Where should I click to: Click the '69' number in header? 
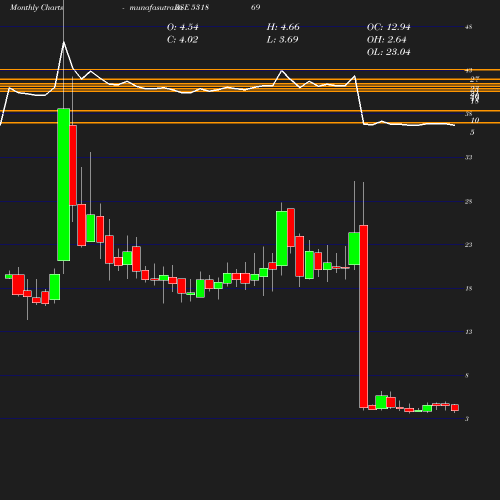pyautogui.click(x=255, y=7)
